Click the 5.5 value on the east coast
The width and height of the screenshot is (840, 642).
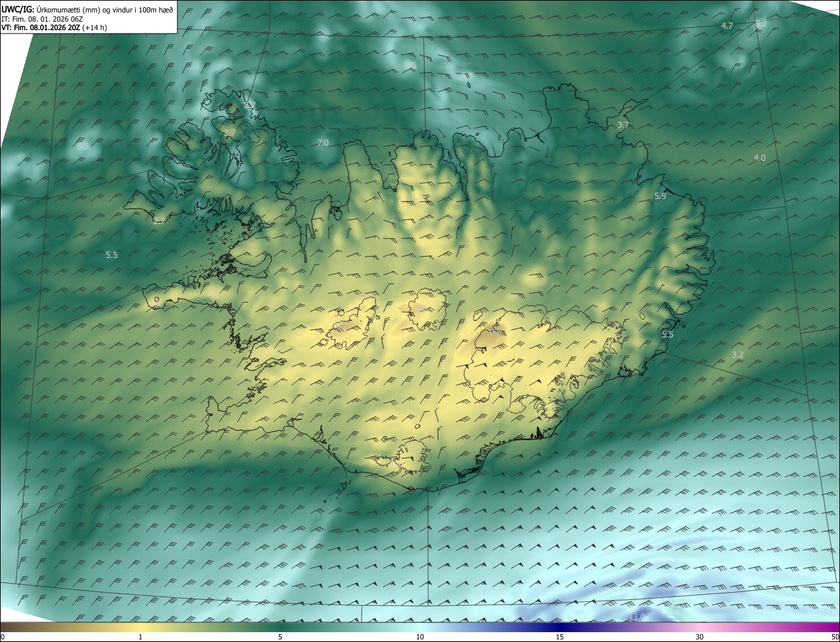click(x=667, y=334)
